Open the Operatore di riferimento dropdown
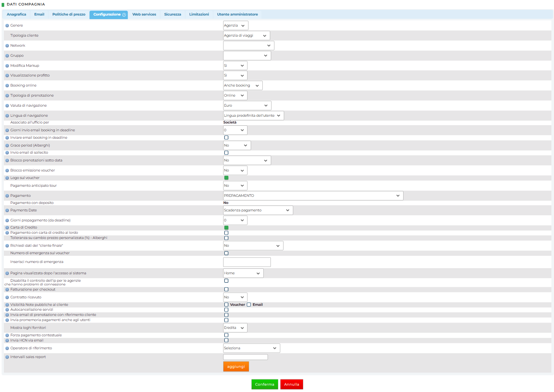 [251, 348]
